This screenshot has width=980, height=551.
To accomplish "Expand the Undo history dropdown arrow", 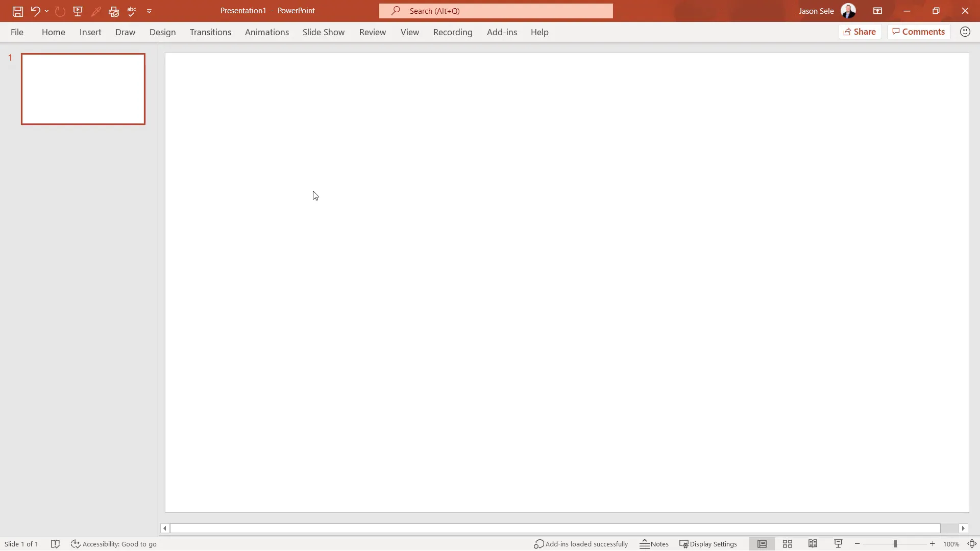I will tap(46, 11).
